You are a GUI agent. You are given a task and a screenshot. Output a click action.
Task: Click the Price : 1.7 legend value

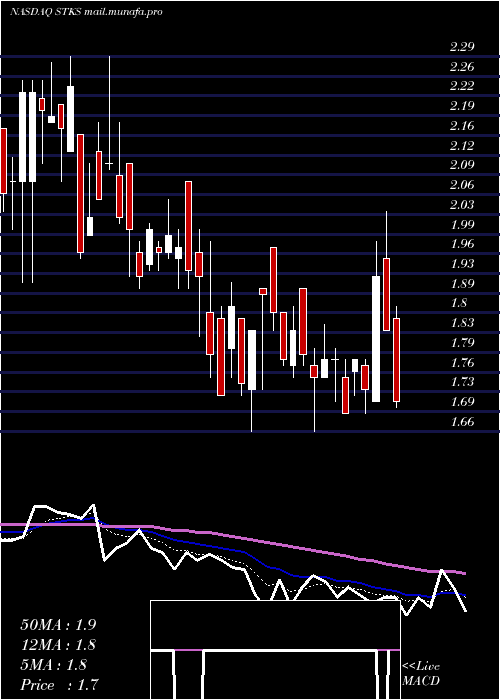tap(59, 684)
